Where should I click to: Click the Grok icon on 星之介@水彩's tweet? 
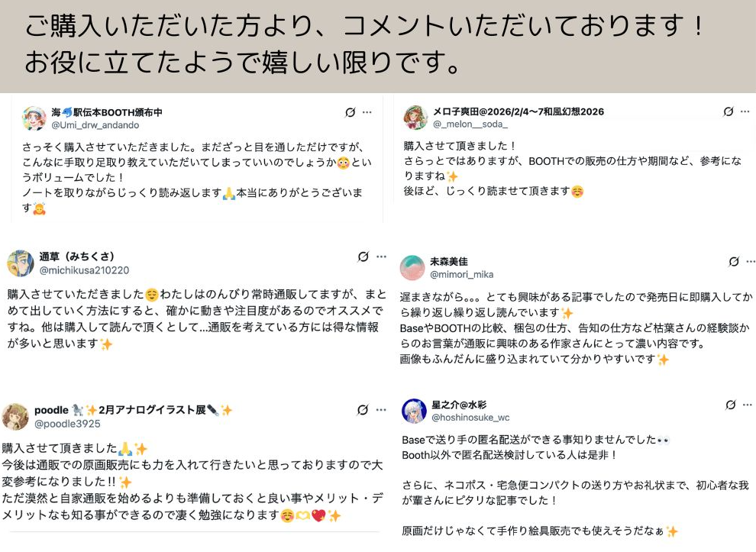(731, 405)
